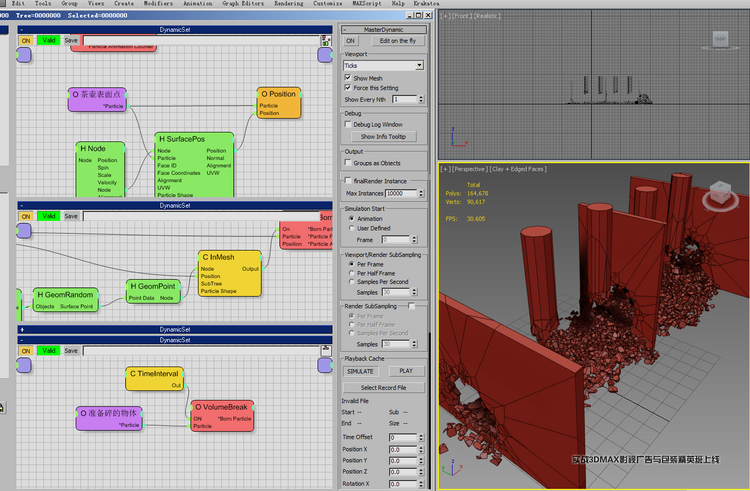Click SIMULATE playback cache button

360,371
